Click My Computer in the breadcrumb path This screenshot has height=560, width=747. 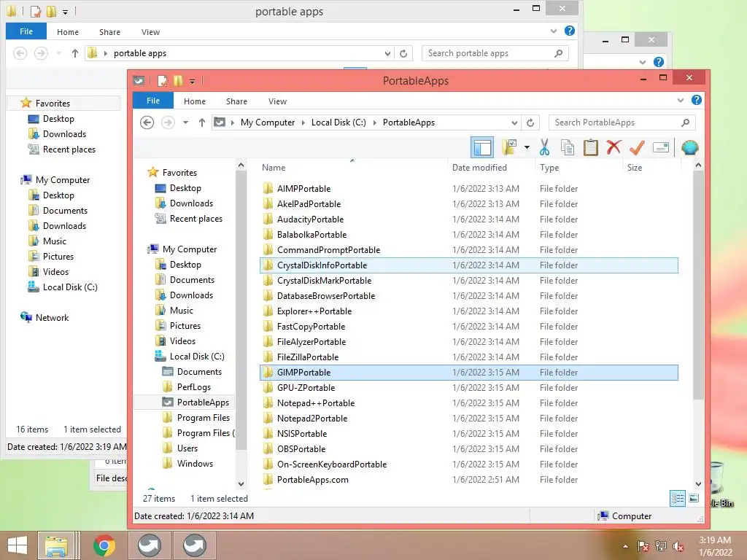tap(267, 122)
